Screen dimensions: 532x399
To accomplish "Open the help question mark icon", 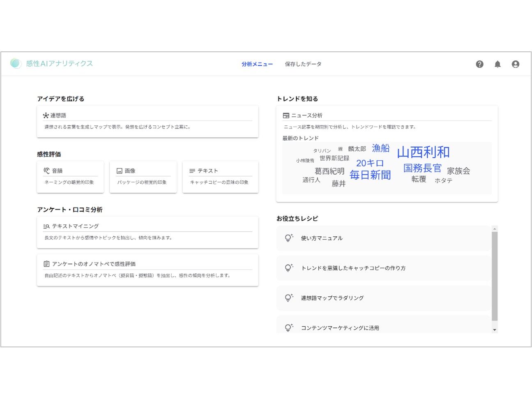I will coord(479,64).
